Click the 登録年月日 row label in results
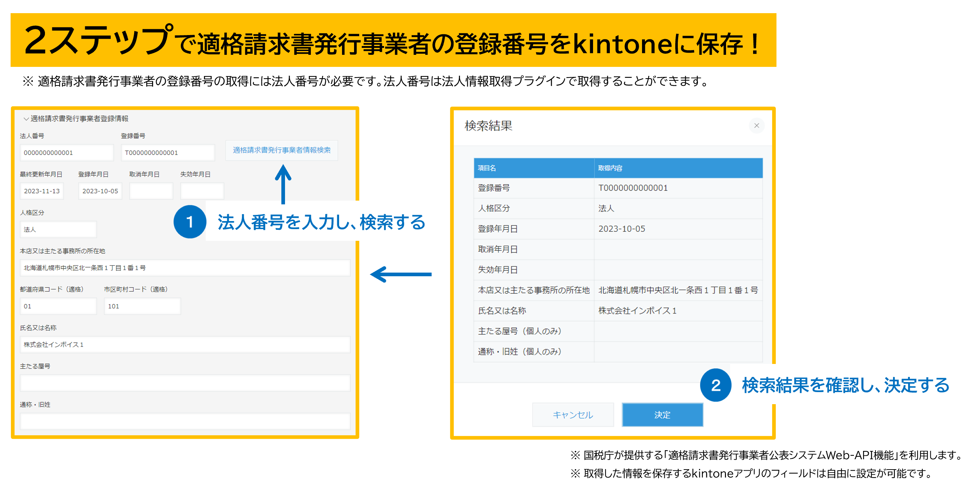 point(498,229)
